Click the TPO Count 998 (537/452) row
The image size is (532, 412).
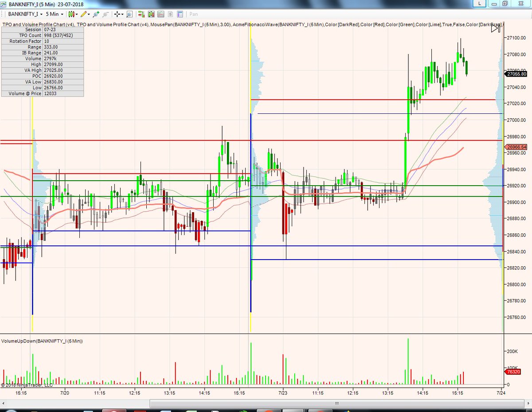[x=42, y=35]
